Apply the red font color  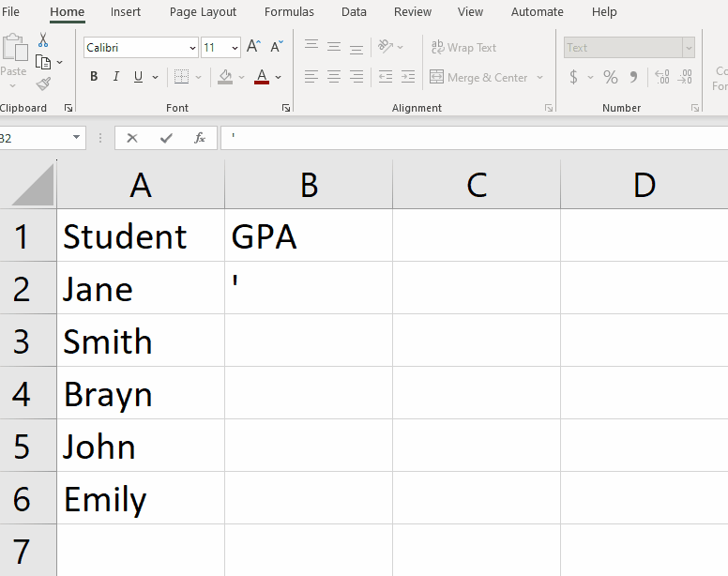pos(262,77)
